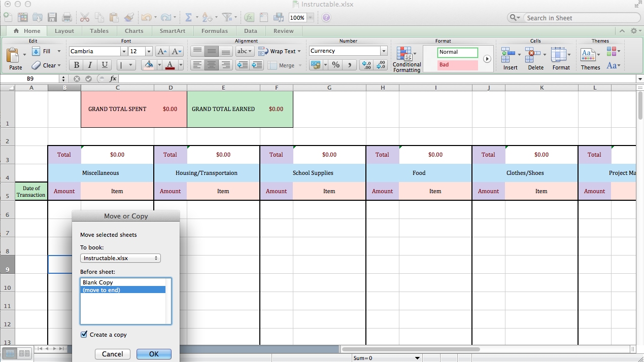Toggle Align Bottom vertical alignment
Viewport: 644px width, 362px height.
pos(226,51)
